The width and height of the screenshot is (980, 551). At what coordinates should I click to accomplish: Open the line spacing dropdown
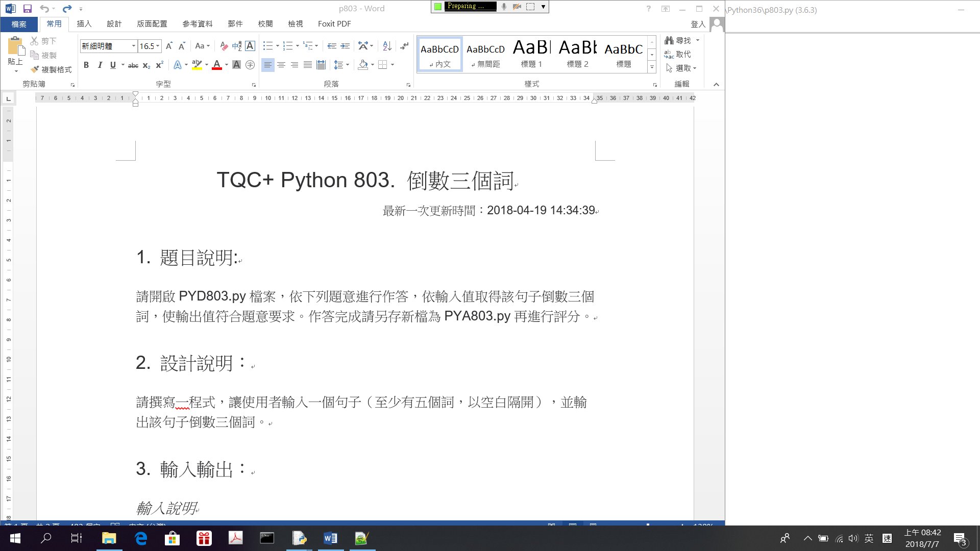[341, 65]
